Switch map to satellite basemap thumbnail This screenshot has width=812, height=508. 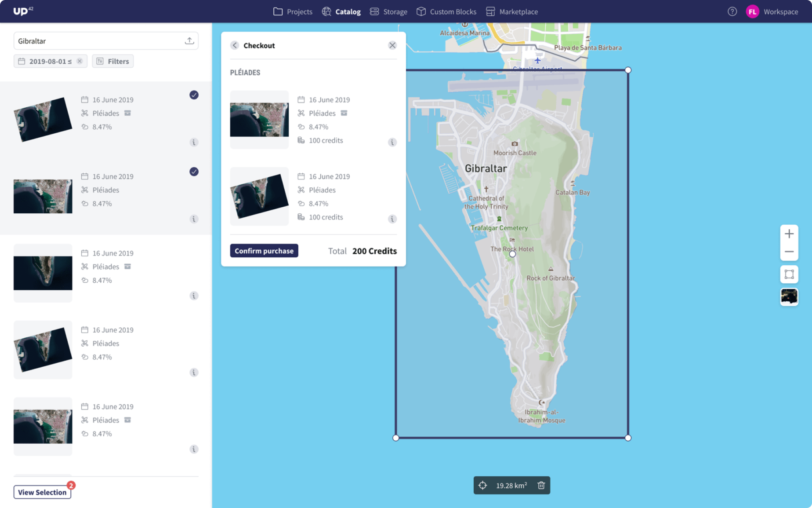pos(789,297)
